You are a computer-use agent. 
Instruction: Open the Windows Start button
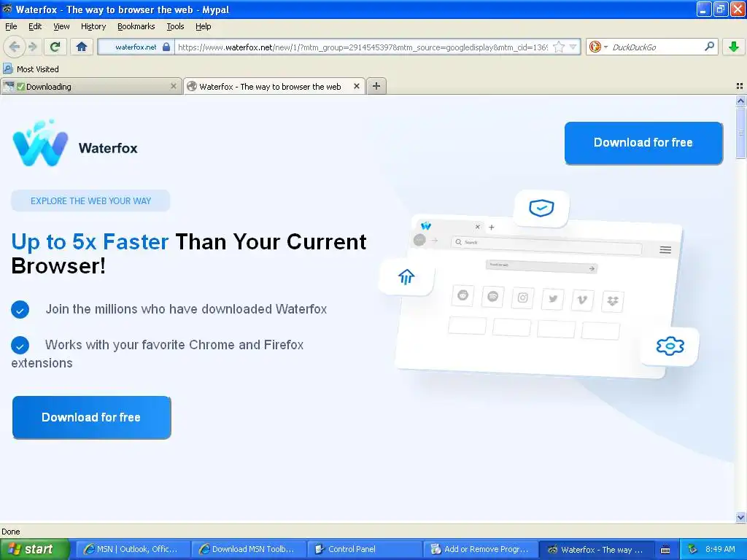coord(34,550)
